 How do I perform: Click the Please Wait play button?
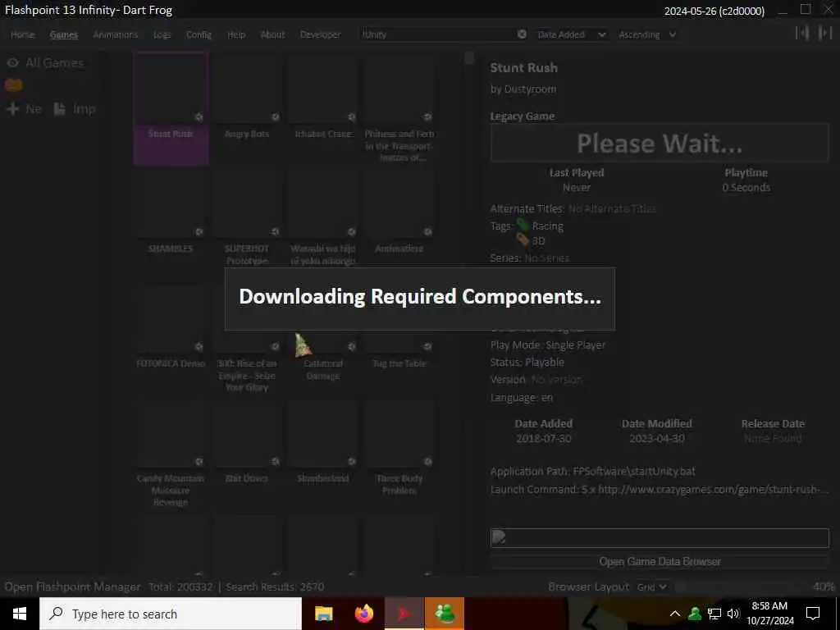(660, 143)
